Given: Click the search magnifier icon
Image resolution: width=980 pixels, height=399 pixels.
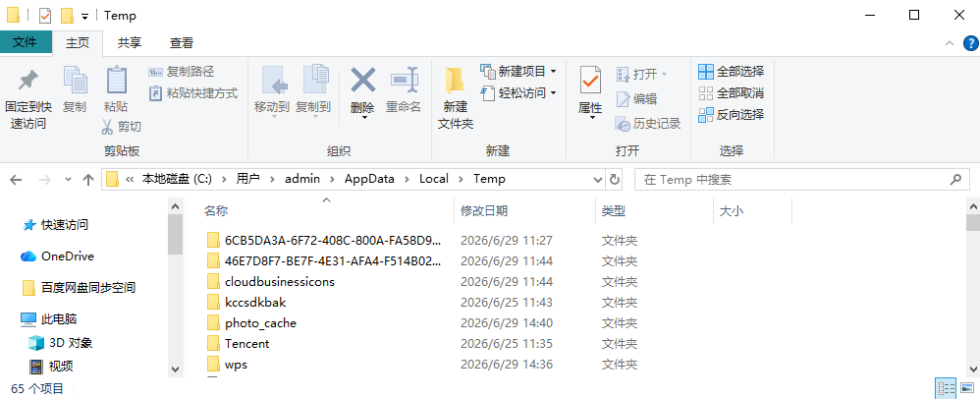Looking at the screenshot, I should (955, 180).
